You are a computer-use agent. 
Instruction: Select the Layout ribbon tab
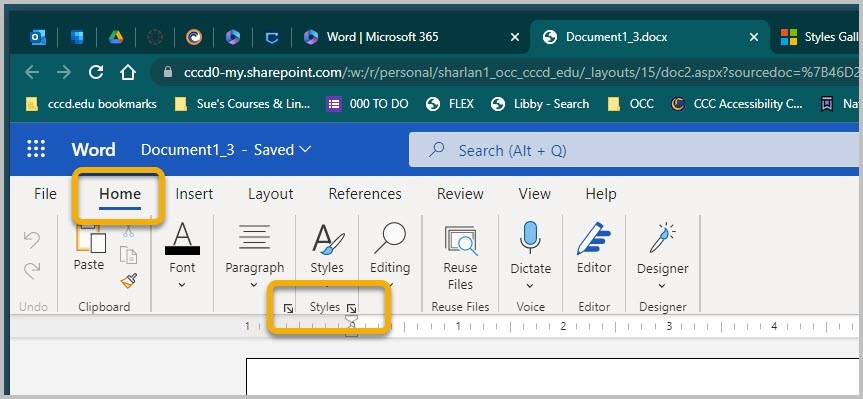pyautogui.click(x=271, y=194)
